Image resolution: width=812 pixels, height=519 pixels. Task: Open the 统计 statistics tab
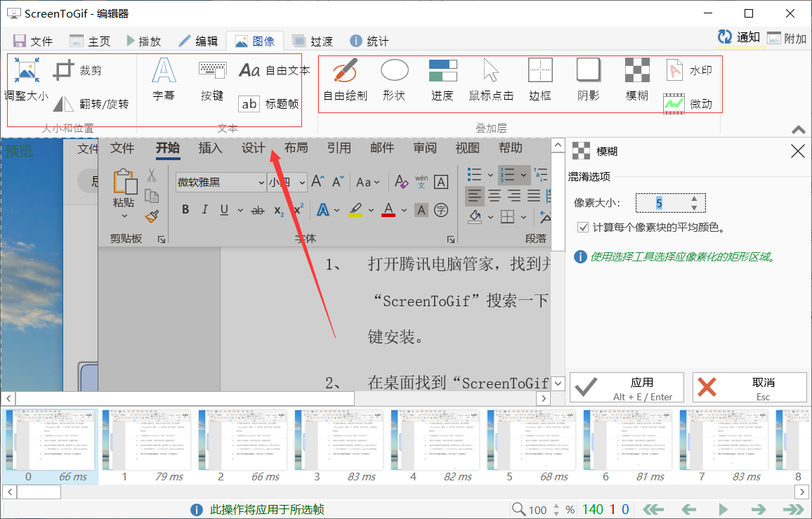click(369, 41)
